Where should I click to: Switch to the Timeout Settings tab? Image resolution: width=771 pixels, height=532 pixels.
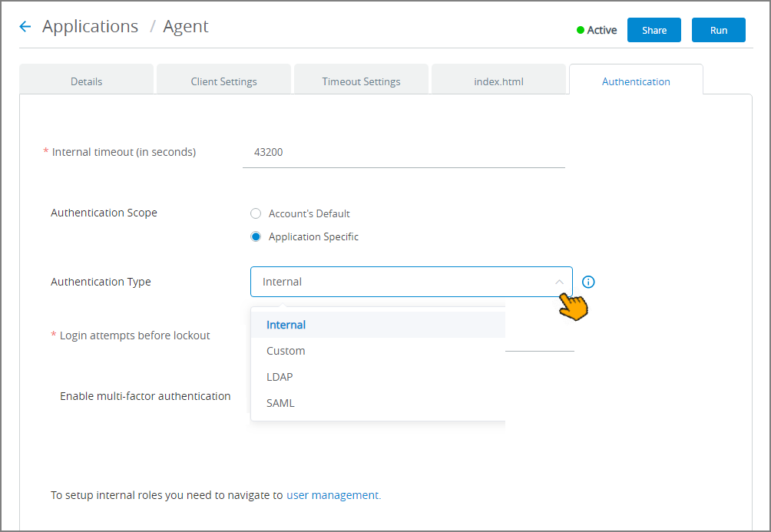click(x=362, y=80)
